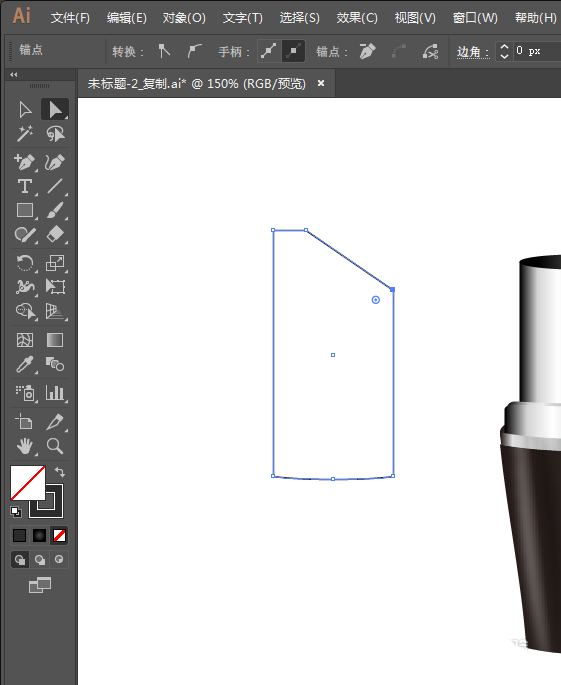This screenshot has width=561, height=685.
Task: Open the 效果(C) menu
Action: click(357, 18)
